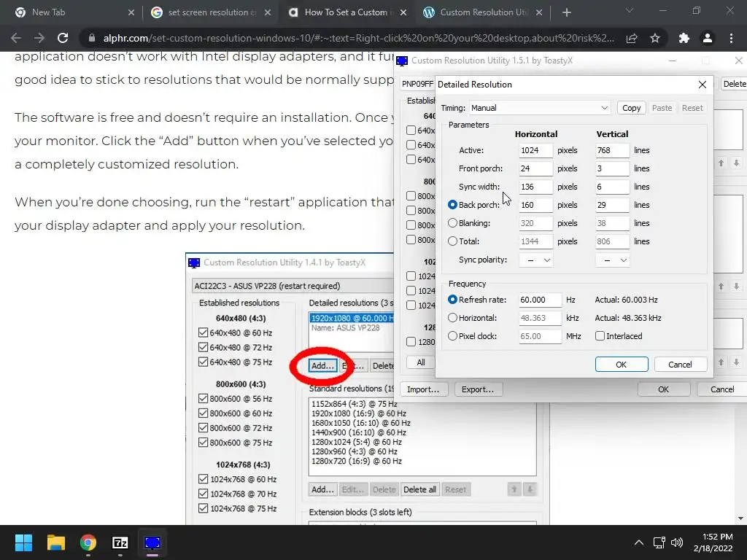This screenshot has width=747, height=560.
Task: Click the network icon in system tray
Action: [x=659, y=542]
